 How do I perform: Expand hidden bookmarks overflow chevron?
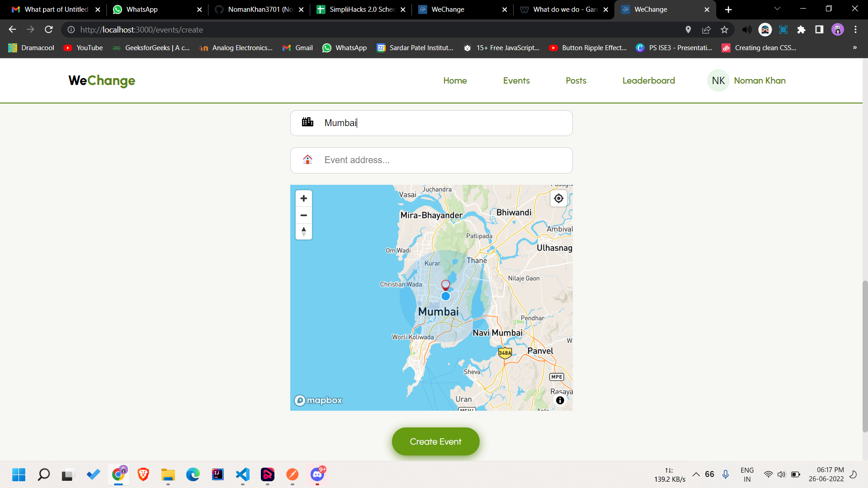point(854,47)
